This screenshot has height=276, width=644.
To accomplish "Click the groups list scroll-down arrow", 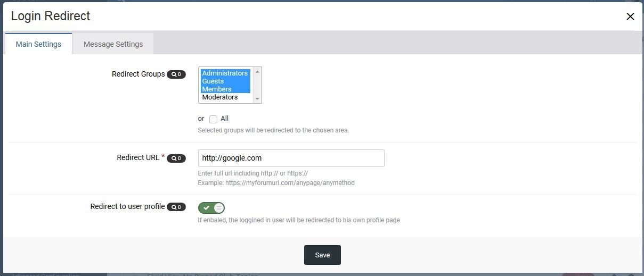I will [x=257, y=98].
